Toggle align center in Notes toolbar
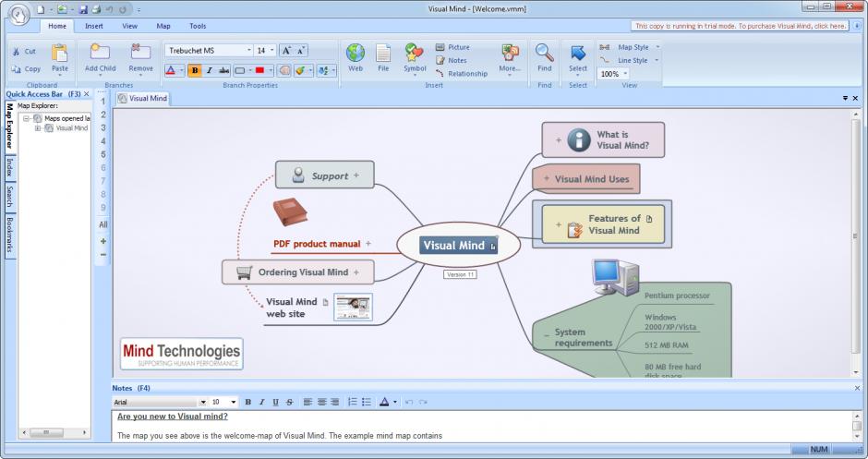Viewport: 868px width, 459px height. [x=321, y=402]
